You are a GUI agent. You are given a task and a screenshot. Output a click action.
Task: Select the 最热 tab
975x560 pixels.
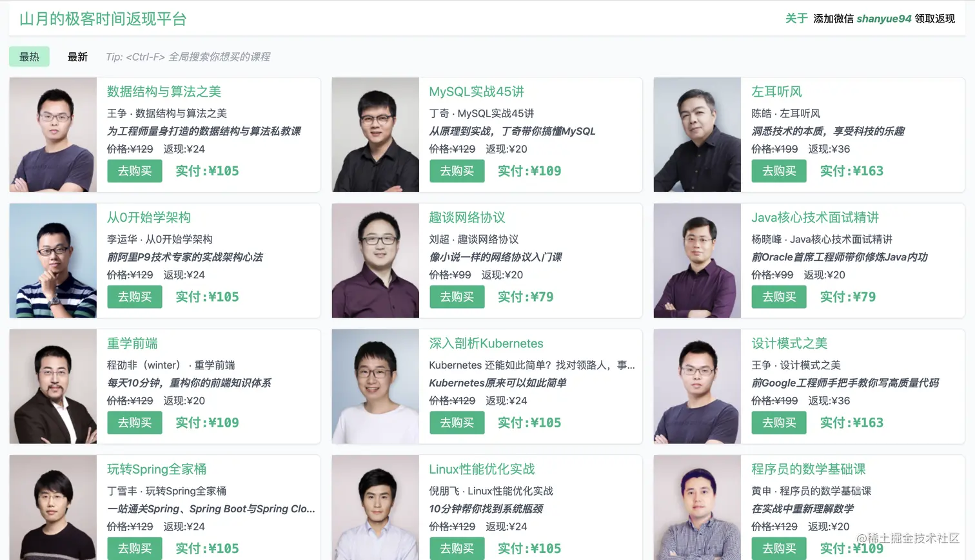coord(29,57)
